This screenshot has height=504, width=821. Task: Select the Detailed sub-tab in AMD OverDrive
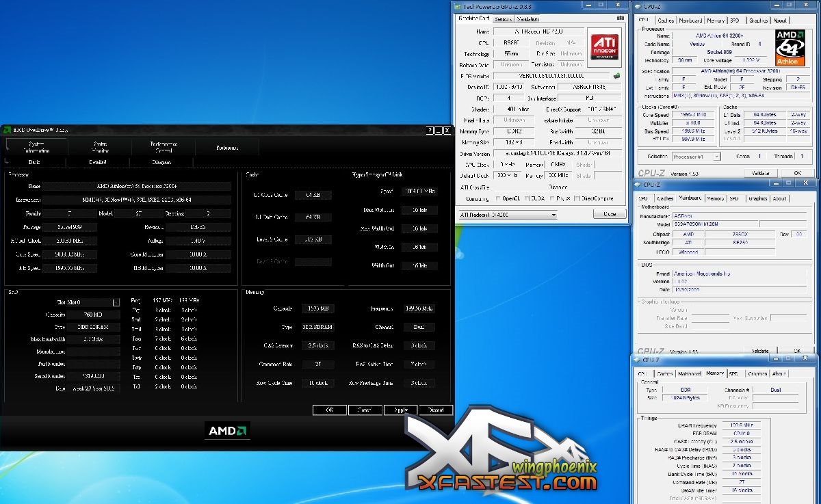[x=98, y=162]
